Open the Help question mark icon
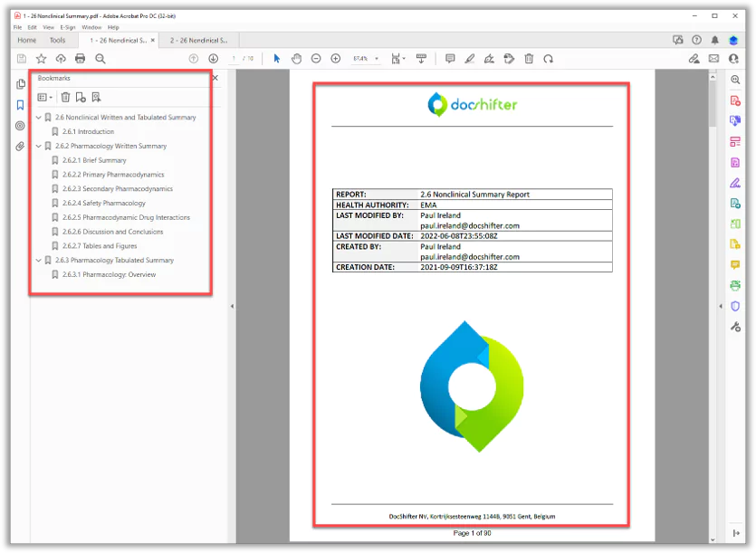756x553 pixels. point(696,40)
